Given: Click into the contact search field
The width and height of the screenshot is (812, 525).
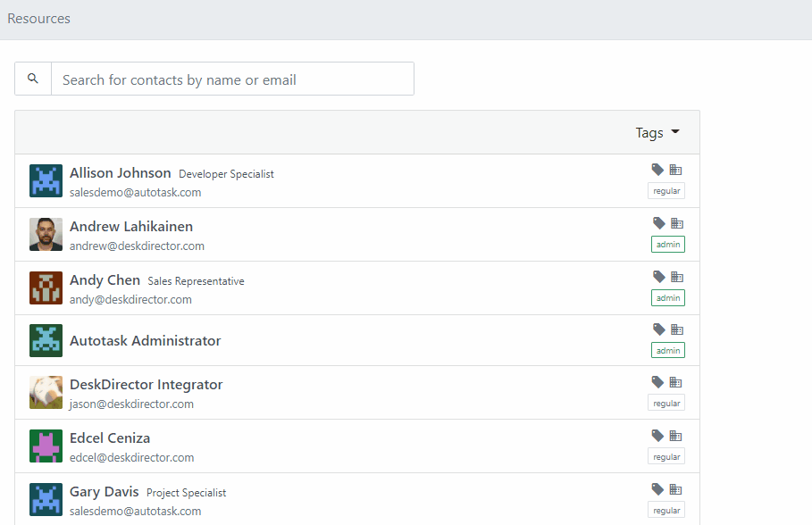Looking at the screenshot, I should point(232,79).
